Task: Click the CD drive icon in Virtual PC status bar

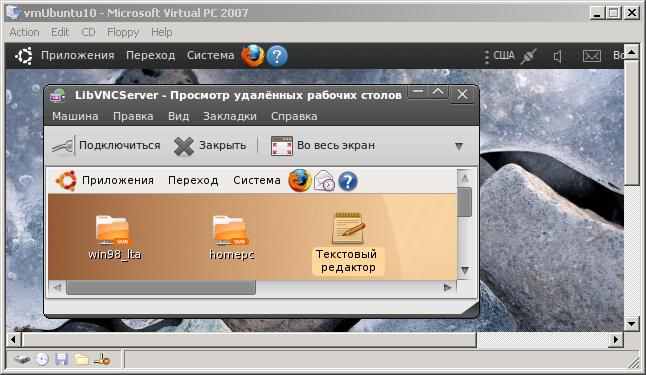Action: tap(42, 360)
